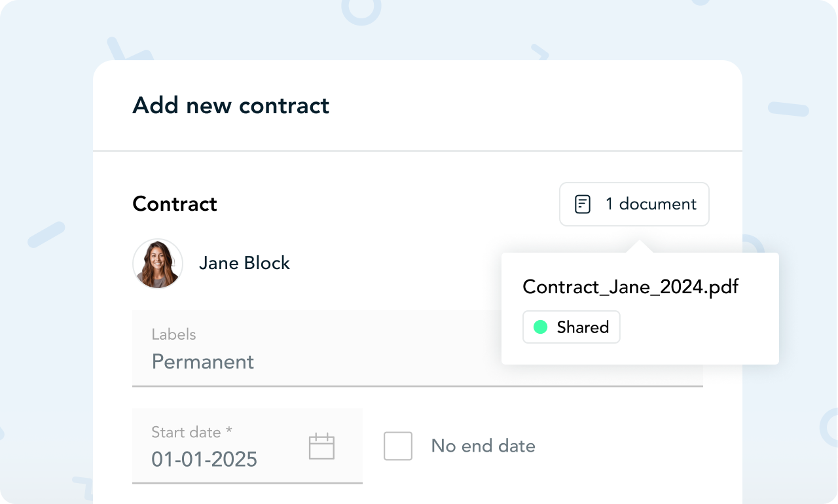Click the green Shared status dot
The width and height of the screenshot is (838, 504).
tap(540, 327)
